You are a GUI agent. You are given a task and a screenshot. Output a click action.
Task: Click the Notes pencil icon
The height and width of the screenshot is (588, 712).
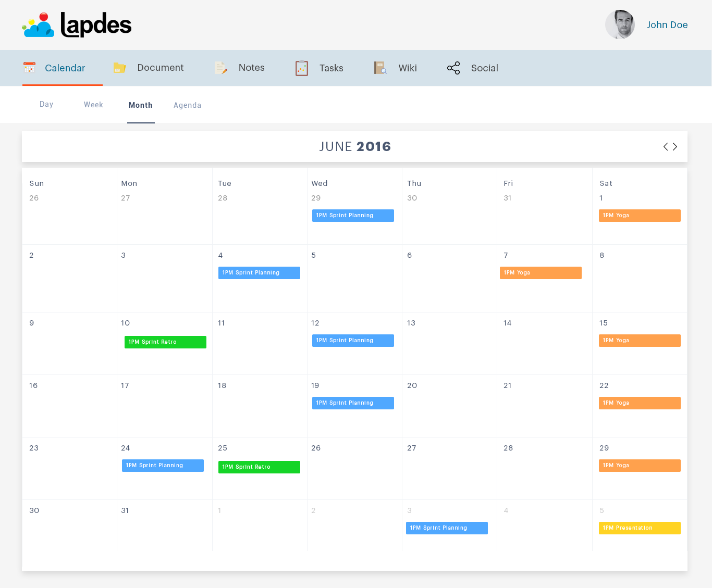[220, 67]
